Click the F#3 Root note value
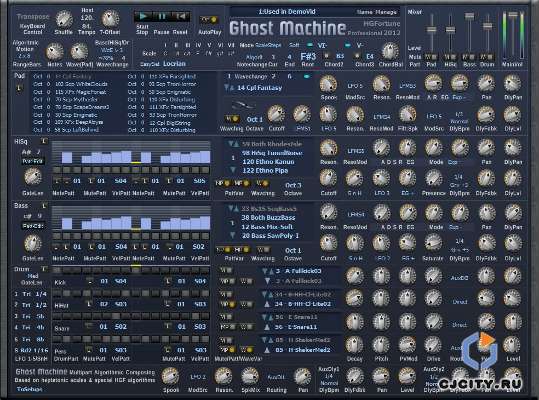Screen dimensions: 539x400 tap(308, 56)
